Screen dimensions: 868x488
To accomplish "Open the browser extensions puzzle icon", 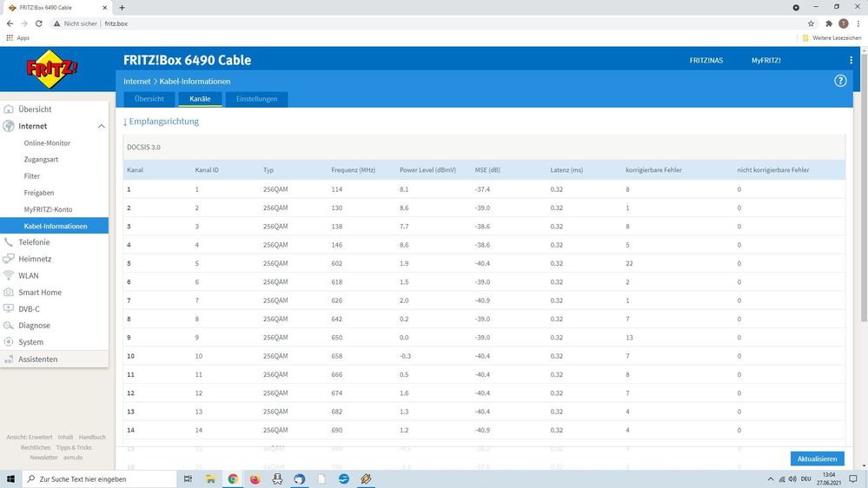I will [829, 23].
